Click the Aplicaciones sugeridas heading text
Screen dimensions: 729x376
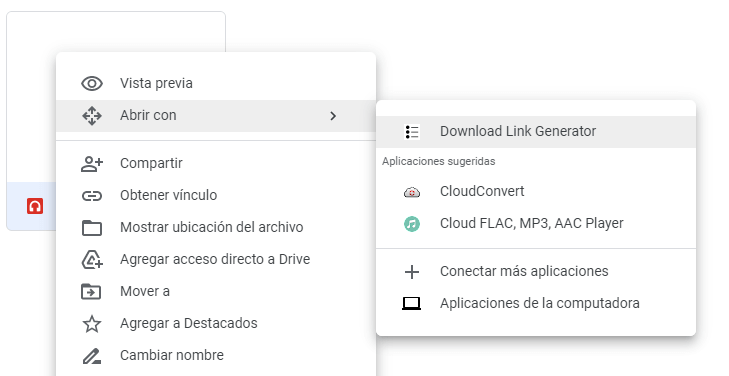438,162
